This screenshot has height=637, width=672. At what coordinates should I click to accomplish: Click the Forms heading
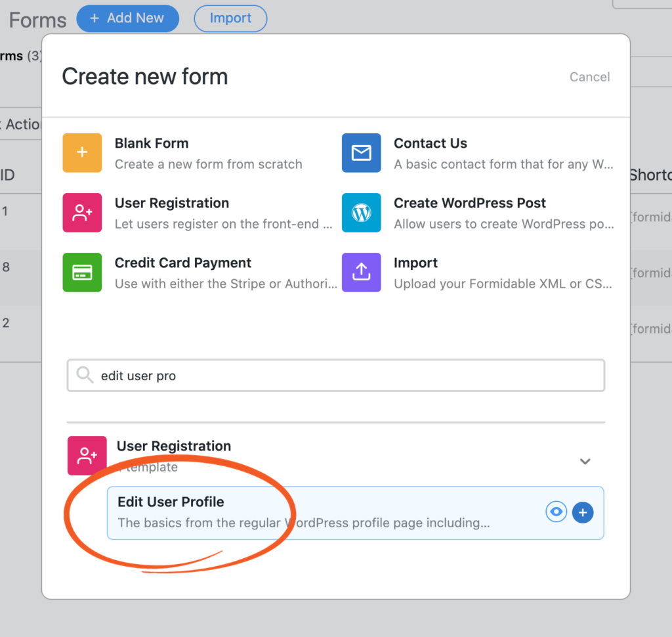coord(37,20)
